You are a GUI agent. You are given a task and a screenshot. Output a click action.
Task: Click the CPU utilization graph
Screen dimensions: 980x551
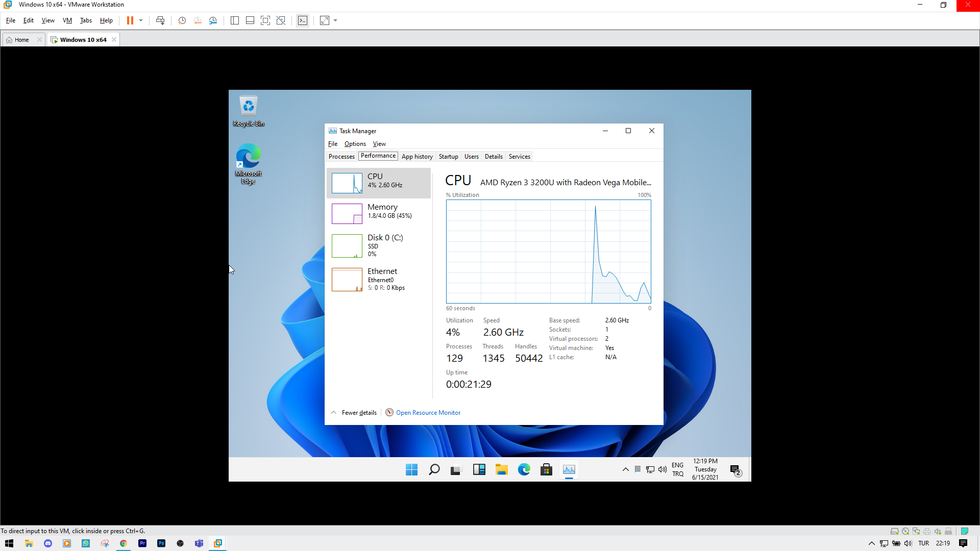click(549, 252)
